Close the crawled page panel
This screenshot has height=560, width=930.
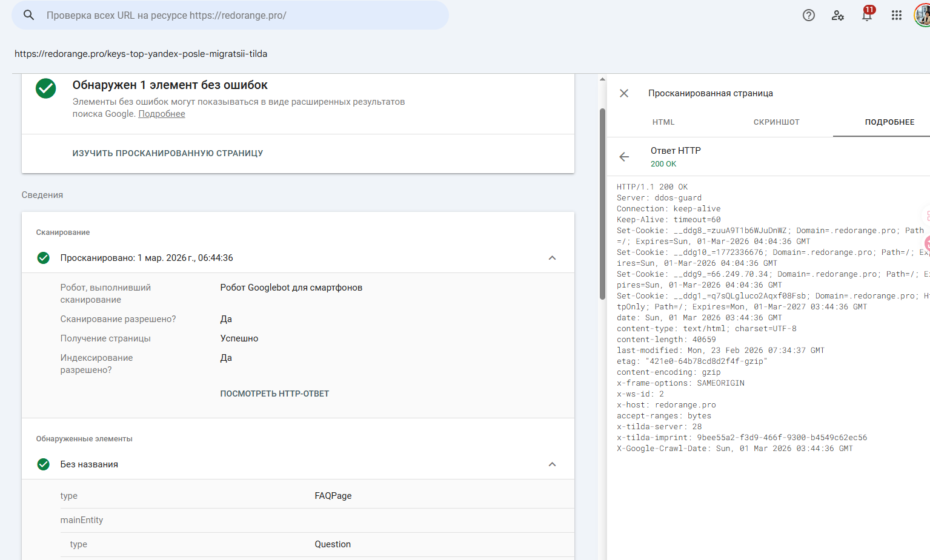[x=624, y=93]
